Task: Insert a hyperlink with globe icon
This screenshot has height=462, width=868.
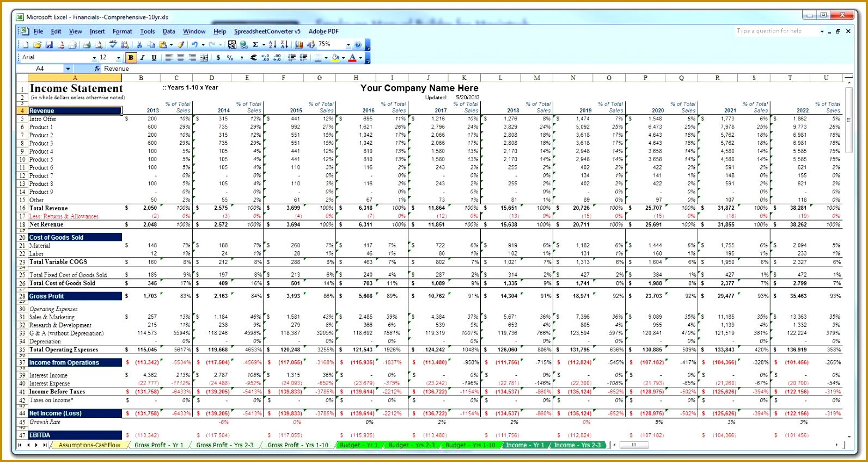Action: coord(243,45)
